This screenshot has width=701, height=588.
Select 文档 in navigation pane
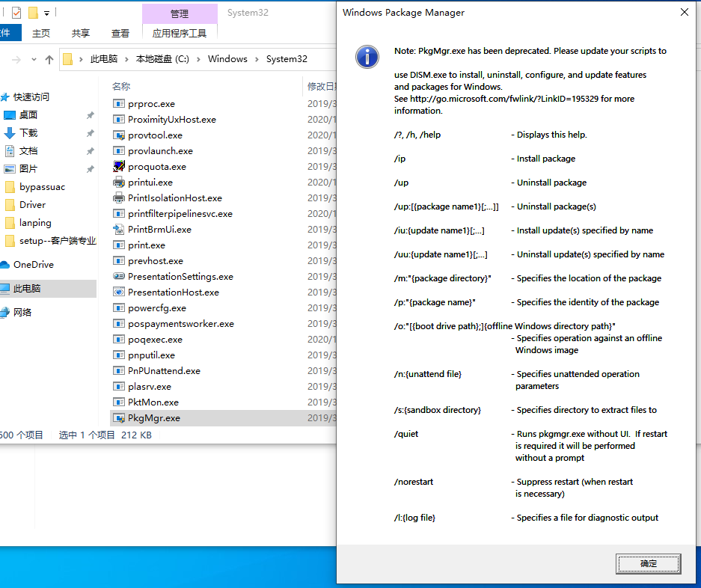28,150
